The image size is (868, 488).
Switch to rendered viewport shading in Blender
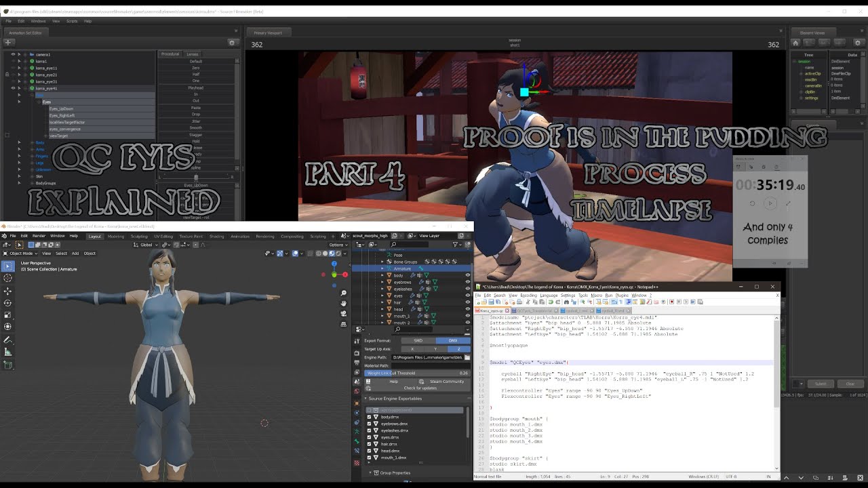click(339, 253)
